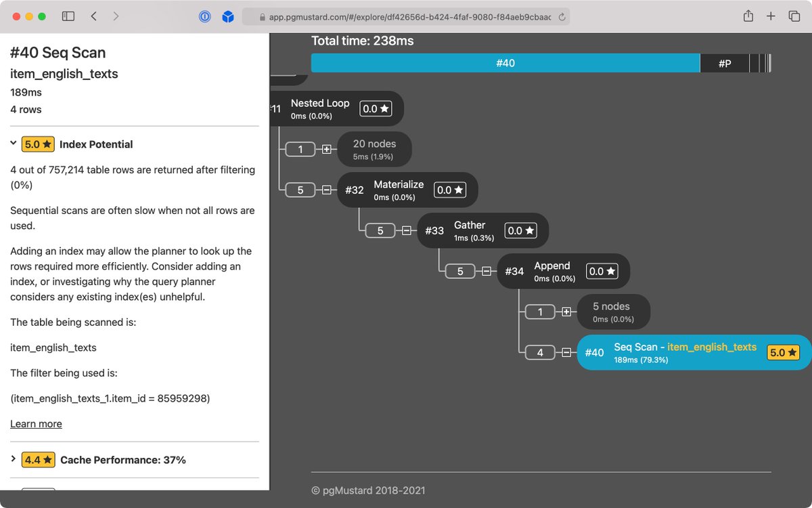
Task: Expand the Cache Performance: 37% section
Action: 14,459
